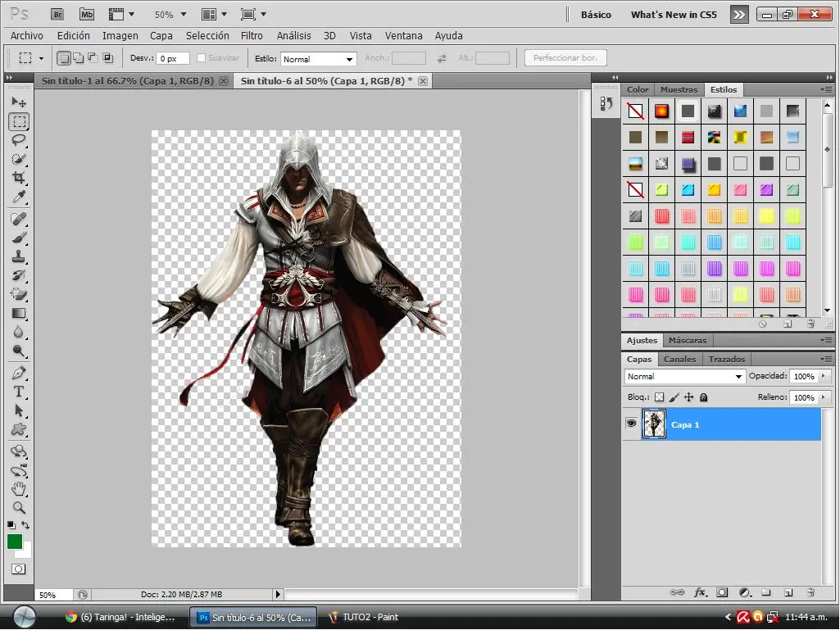Select the Pen tool
This screenshot has height=630, width=840.
tap(19, 373)
